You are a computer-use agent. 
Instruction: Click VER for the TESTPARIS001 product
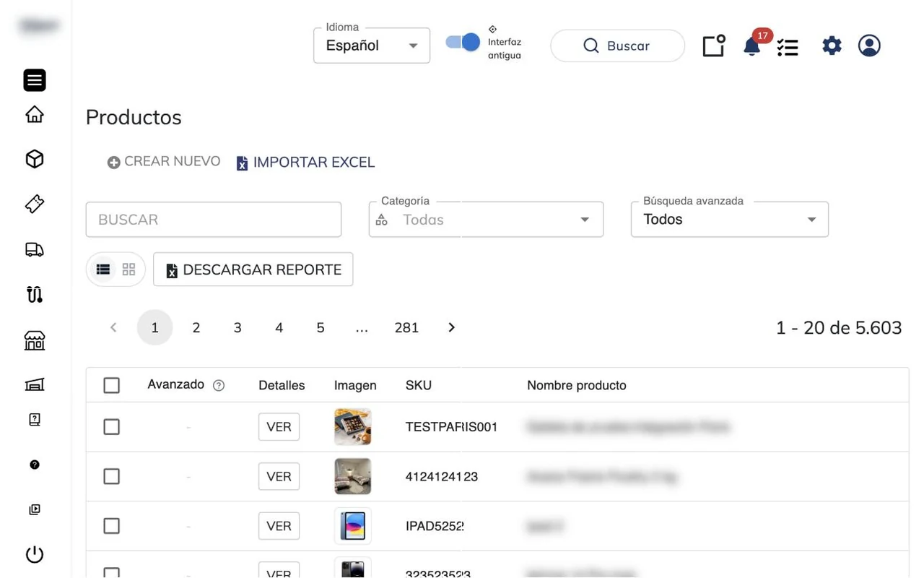(x=279, y=427)
